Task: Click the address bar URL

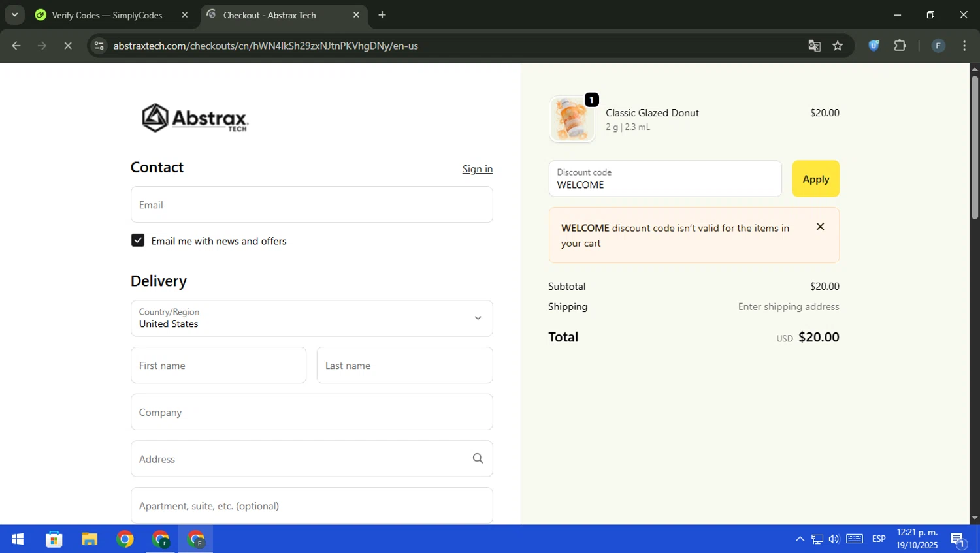Action: [x=265, y=46]
